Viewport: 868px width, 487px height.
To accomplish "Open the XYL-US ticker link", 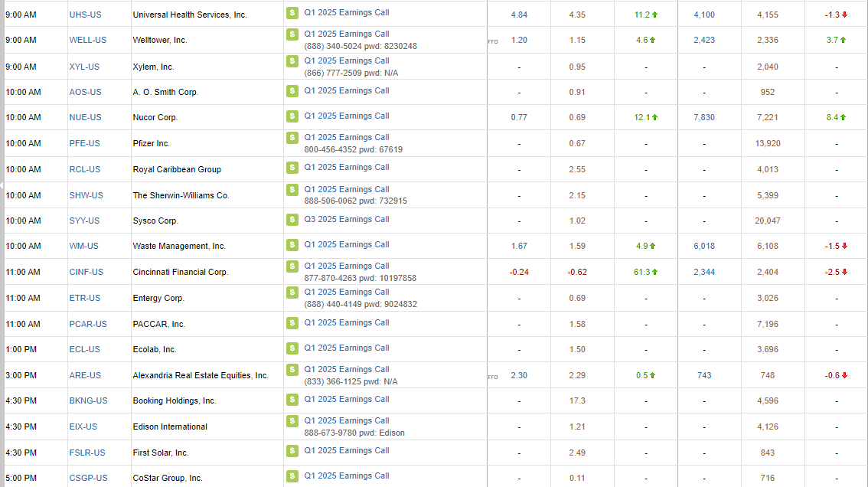I will tap(84, 67).
